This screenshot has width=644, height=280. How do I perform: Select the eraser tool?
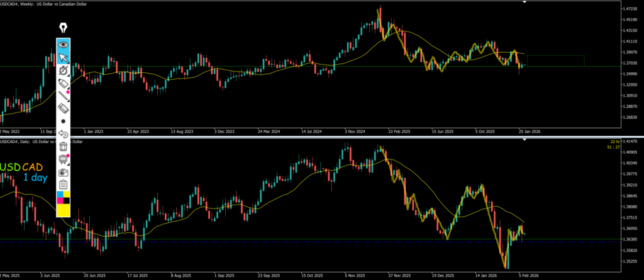pyautogui.click(x=64, y=109)
